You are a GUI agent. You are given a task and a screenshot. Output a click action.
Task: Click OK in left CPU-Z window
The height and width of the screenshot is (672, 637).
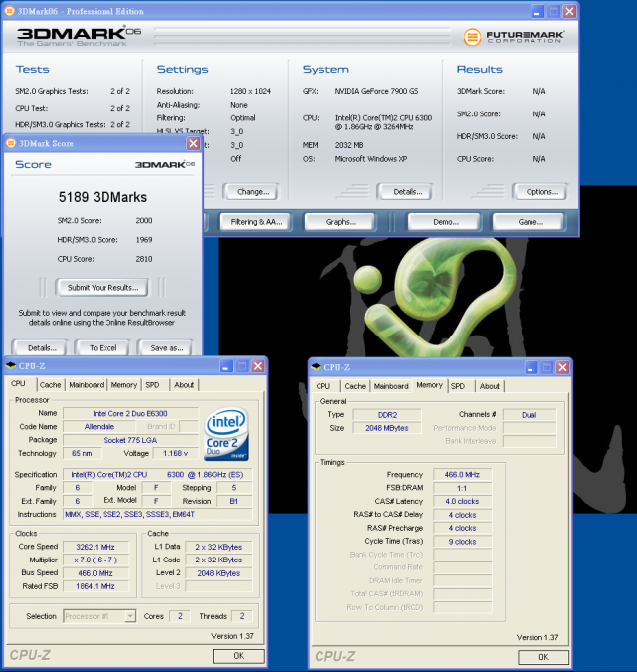[x=239, y=656]
